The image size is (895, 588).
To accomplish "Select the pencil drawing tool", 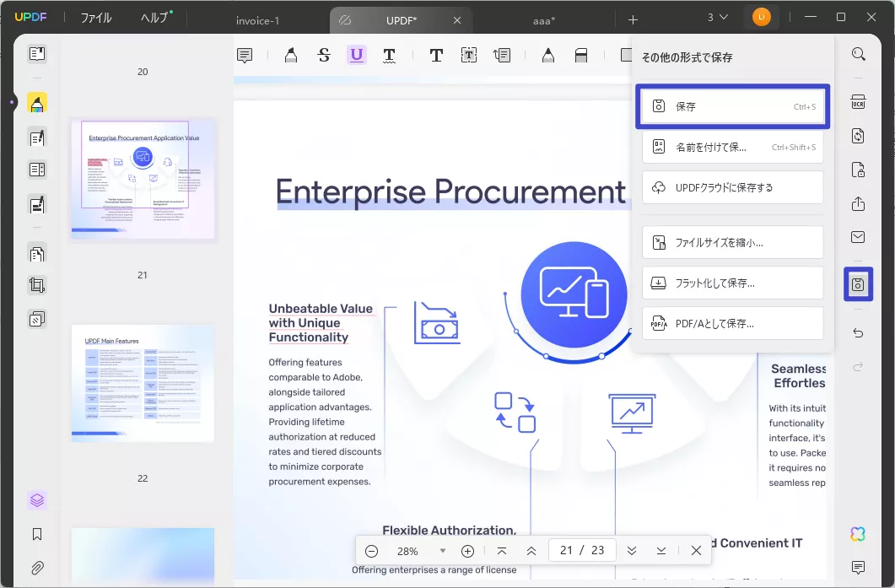I will [548, 56].
